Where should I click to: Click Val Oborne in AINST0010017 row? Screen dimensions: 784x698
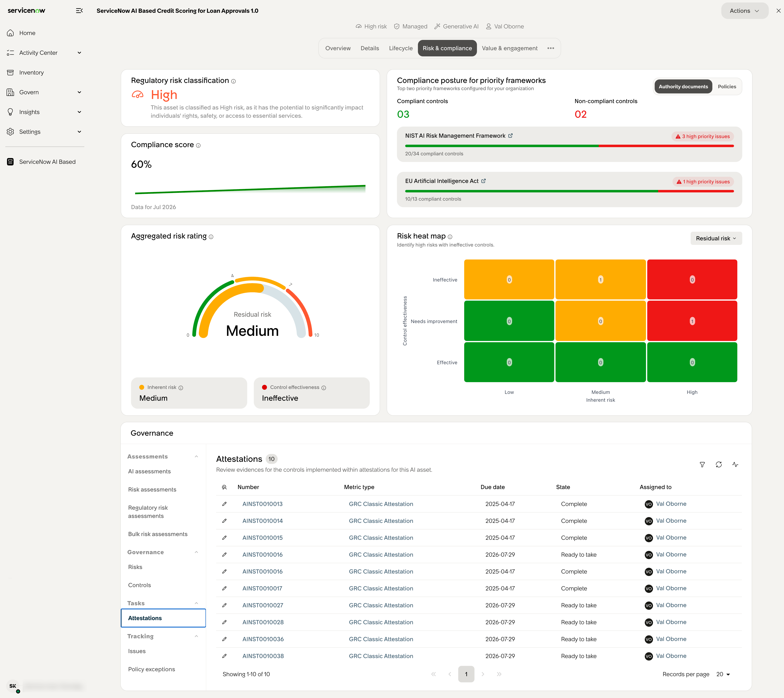pyautogui.click(x=671, y=588)
